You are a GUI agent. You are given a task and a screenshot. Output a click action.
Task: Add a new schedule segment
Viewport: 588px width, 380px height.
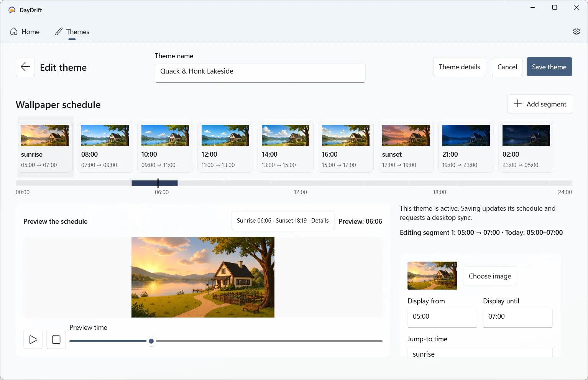click(x=540, y=104)
